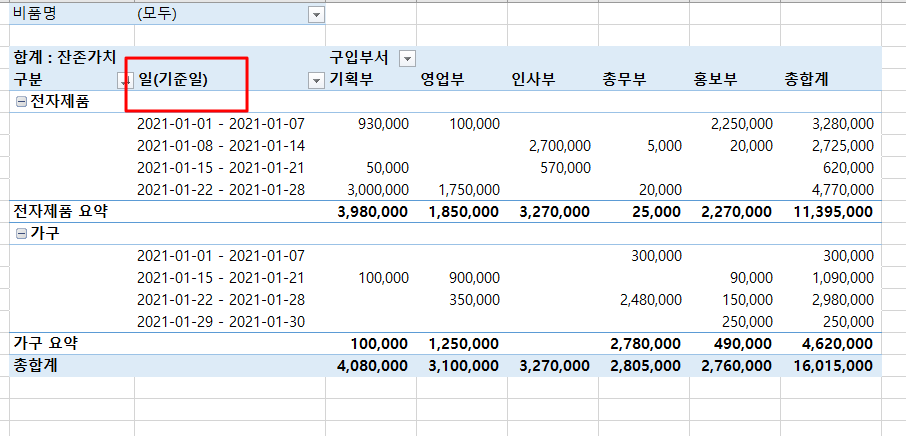Select the 총합계 column header

tap(807, 80)
